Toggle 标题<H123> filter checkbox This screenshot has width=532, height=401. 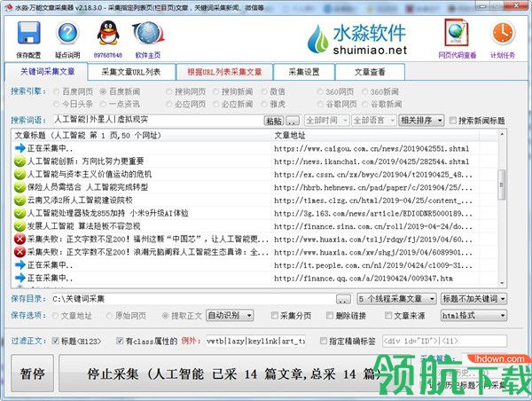pos(55,341)
